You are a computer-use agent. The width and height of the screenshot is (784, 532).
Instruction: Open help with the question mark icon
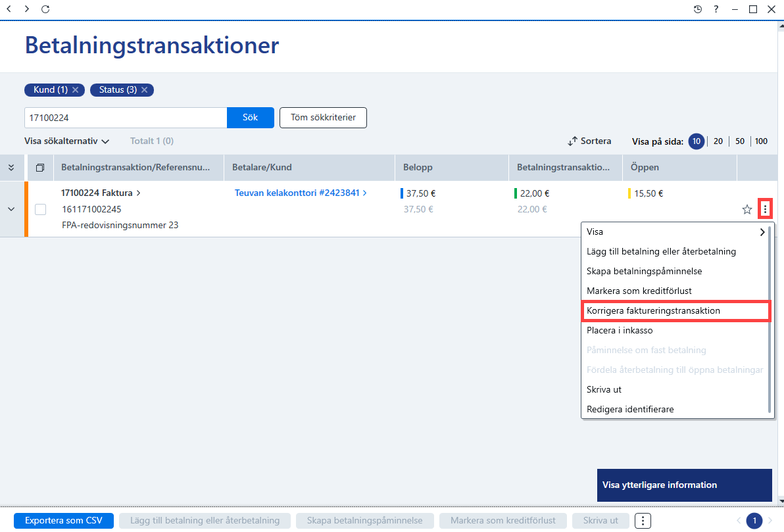(x=716, y=9)
